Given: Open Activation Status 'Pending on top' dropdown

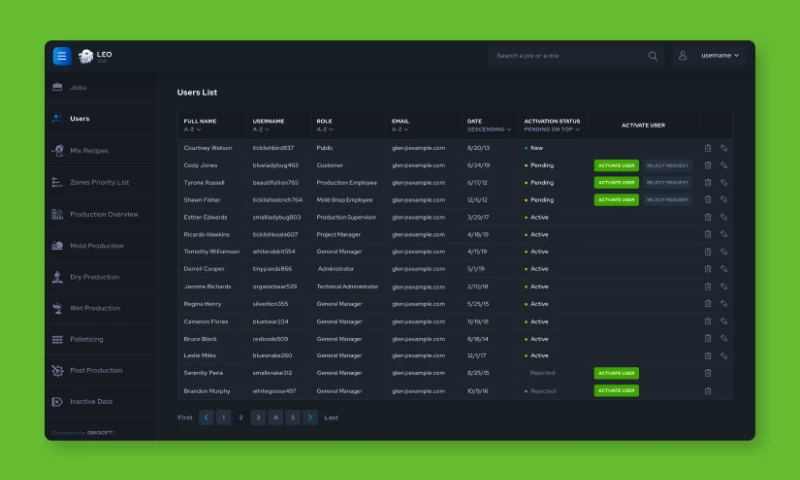Looking at the screenshot, I should [552, 130].
